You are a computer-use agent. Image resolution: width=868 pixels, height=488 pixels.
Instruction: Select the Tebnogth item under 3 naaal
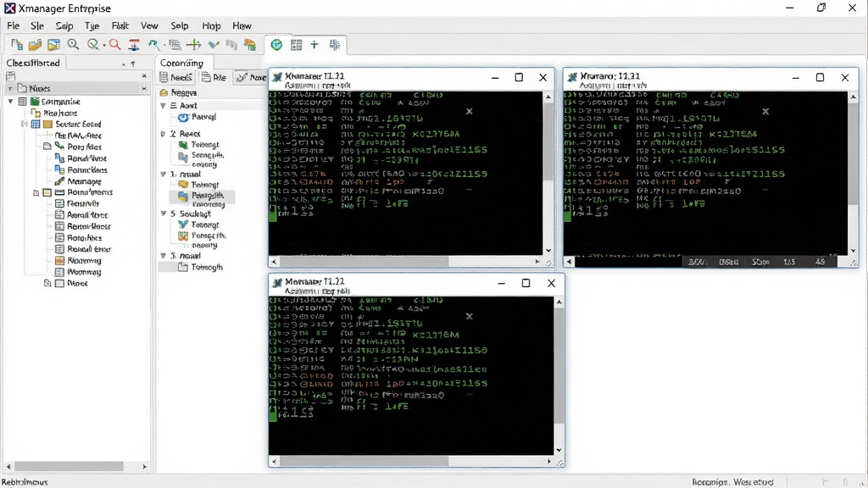[207, 267]
